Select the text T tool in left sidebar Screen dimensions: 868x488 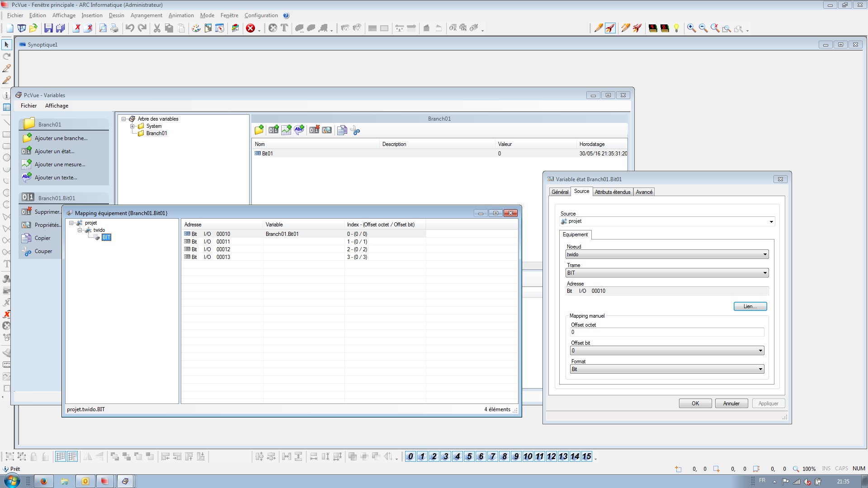7,264
